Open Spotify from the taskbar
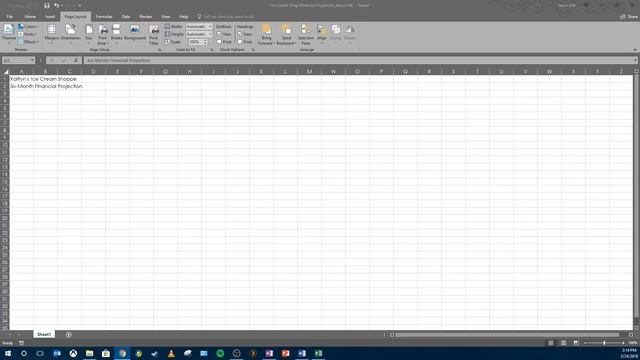This screenshot has width=640, height=360. click(x=220, y=353)
